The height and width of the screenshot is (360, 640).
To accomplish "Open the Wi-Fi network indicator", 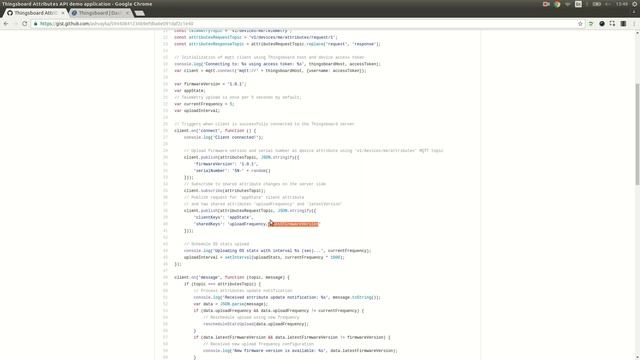I will click(x=568, y=4).
